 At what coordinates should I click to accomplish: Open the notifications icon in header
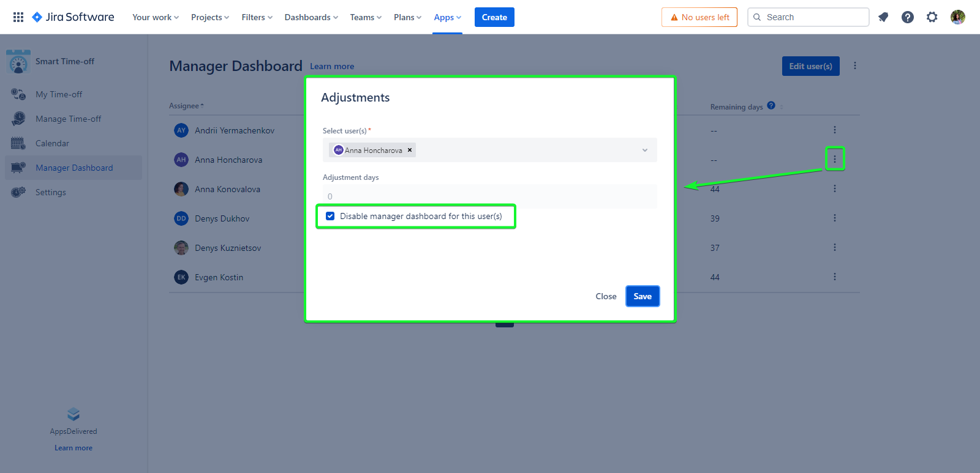(x=883, y=17)
